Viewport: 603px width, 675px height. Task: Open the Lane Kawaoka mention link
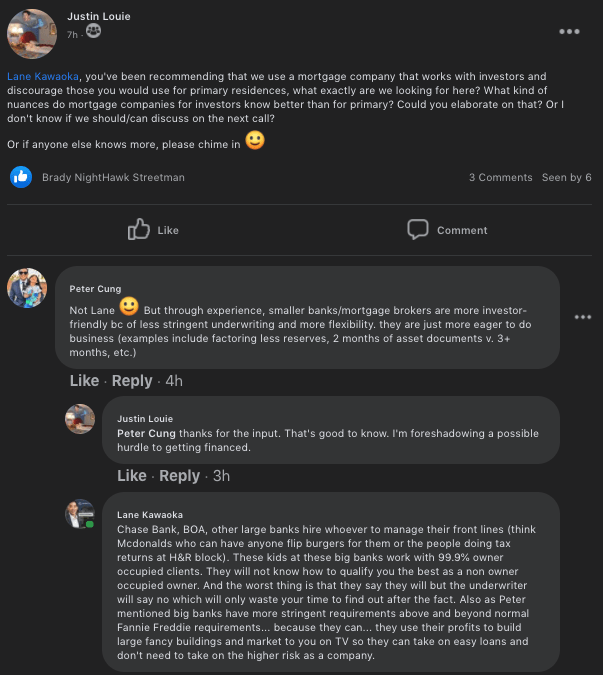(42, 76)
